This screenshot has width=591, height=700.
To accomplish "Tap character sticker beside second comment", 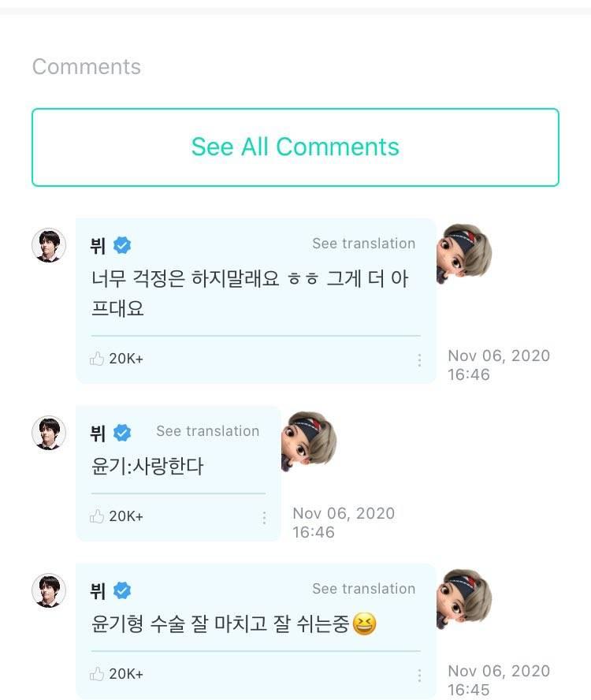I will coord(310,439).
